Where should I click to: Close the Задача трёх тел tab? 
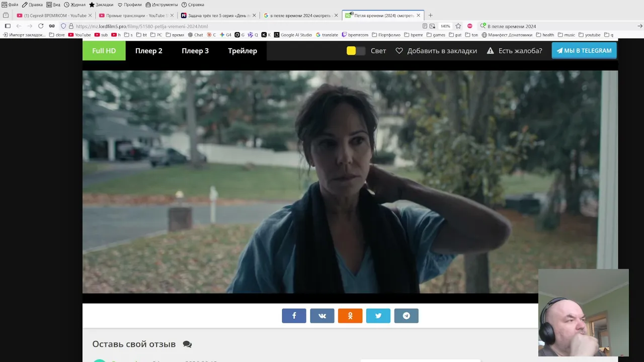coord(254,16)
